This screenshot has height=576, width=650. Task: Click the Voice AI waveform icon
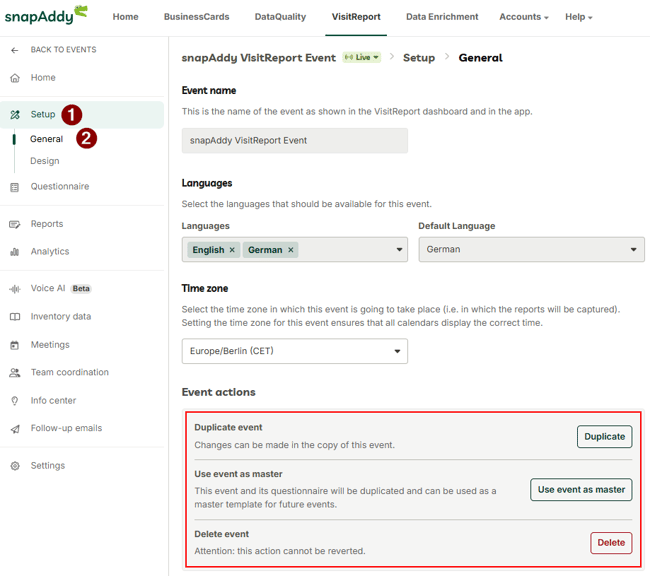click(x=15, y=289)
